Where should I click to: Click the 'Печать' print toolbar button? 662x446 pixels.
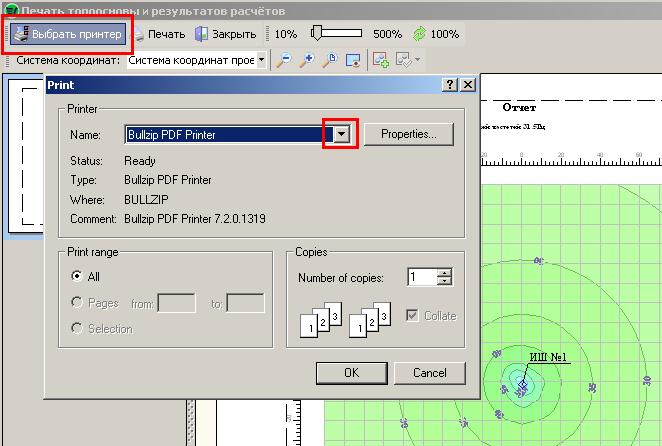pos(159,34)
